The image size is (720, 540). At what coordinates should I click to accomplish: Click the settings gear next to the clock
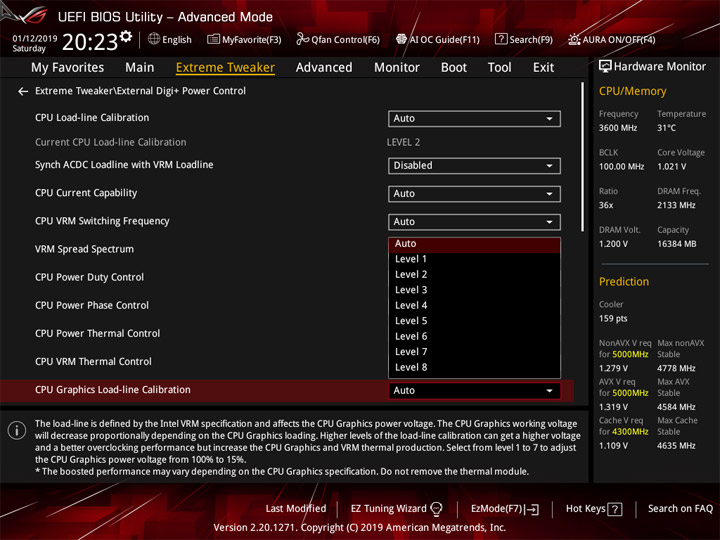tap(126, 36)
